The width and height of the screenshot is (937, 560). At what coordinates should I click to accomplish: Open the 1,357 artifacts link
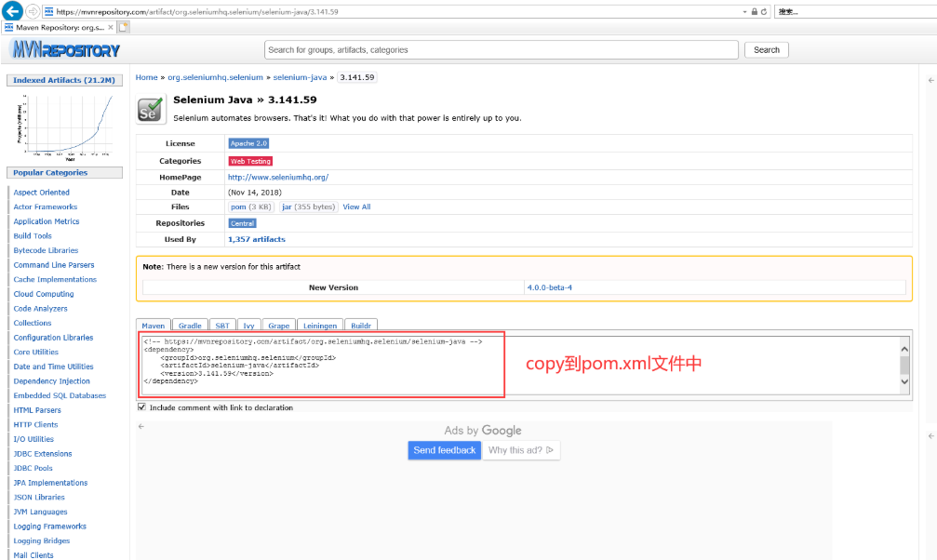click(x=257, y=239)
